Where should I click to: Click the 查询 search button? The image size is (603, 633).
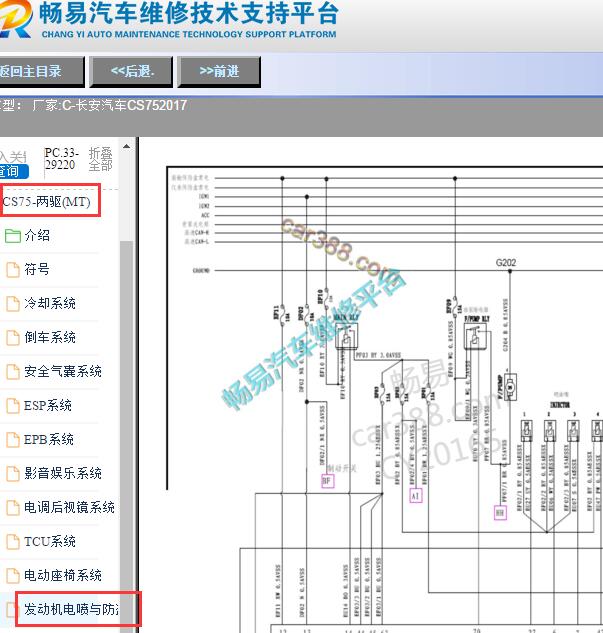point(14,171)
